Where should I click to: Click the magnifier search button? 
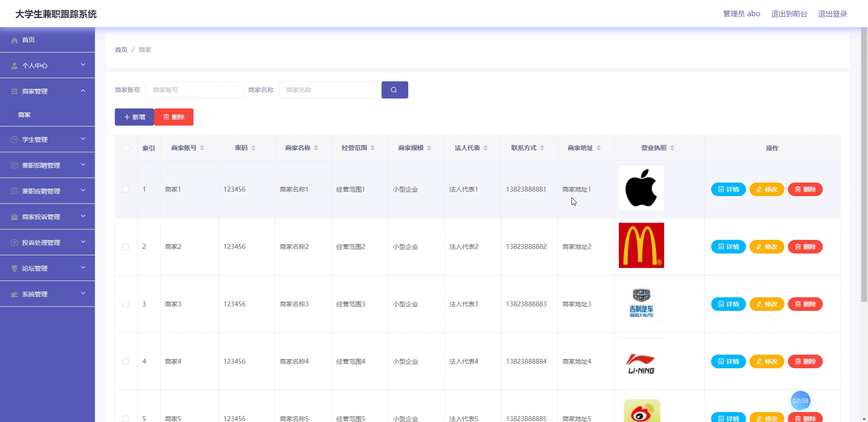pos(395,90)
